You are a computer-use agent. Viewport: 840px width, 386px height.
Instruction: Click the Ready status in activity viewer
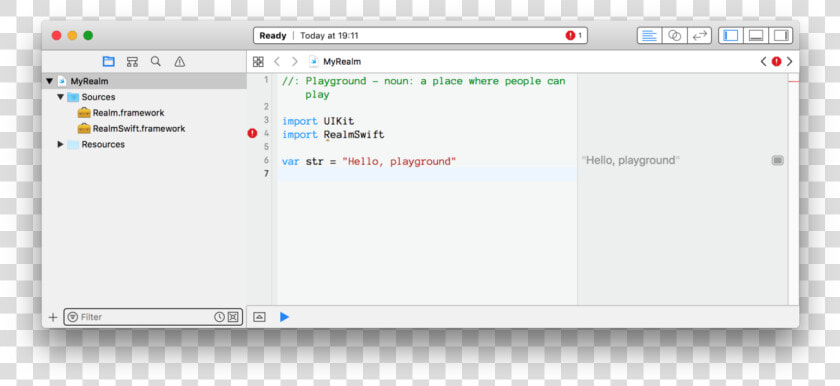click(273, 36)
